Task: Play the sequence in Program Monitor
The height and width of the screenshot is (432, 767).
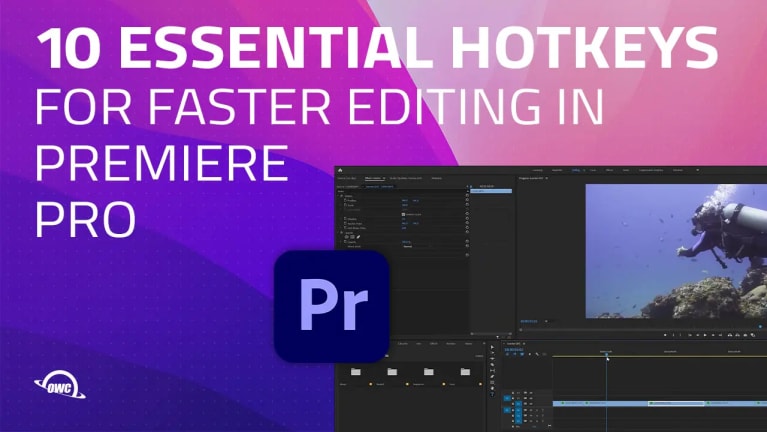Action: (x=705, y=335)
